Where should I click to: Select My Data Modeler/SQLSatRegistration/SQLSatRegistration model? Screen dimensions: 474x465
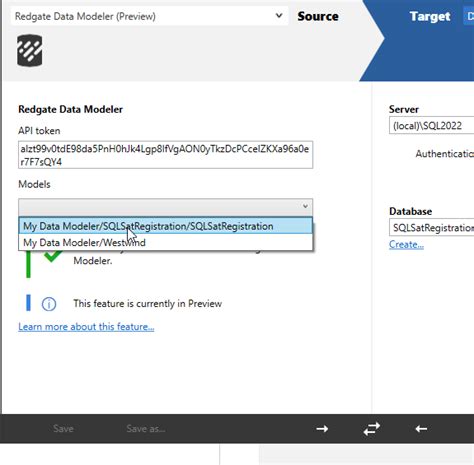(166, 226)
